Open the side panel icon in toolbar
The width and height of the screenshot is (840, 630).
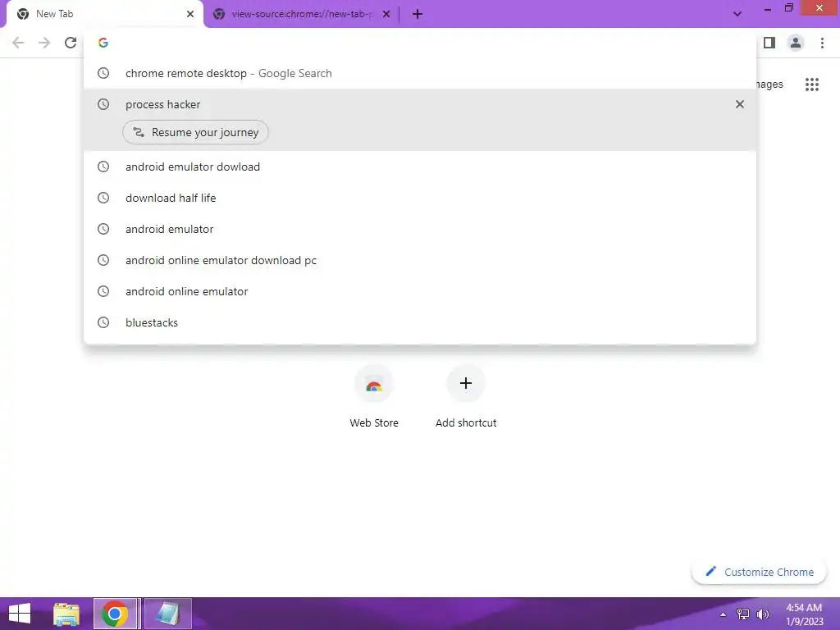769,43
